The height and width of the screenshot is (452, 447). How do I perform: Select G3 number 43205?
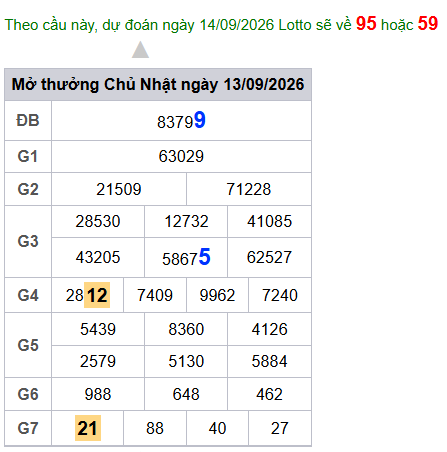pos(98,257)
